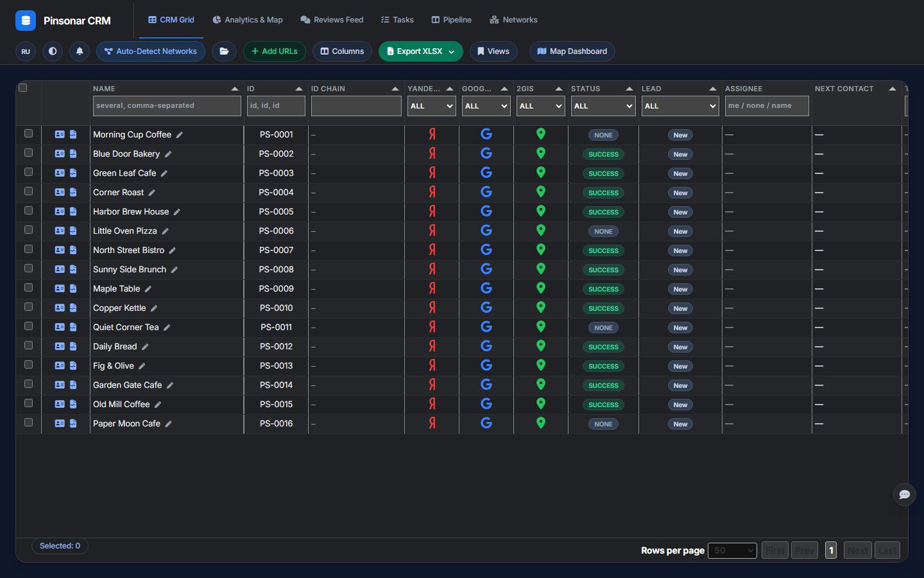Toggle dark/light theme icon
924x578 pixels.
(x=53, y=51)
